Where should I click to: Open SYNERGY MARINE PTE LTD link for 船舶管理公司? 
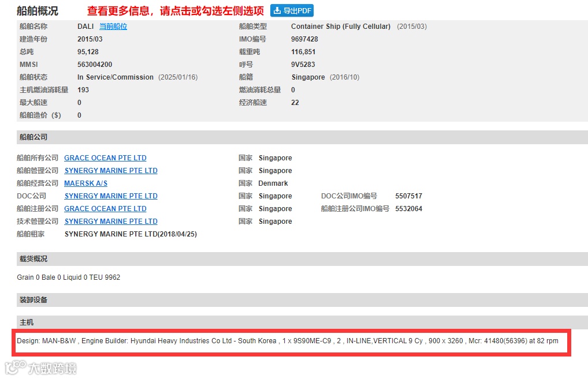(111, 171)
